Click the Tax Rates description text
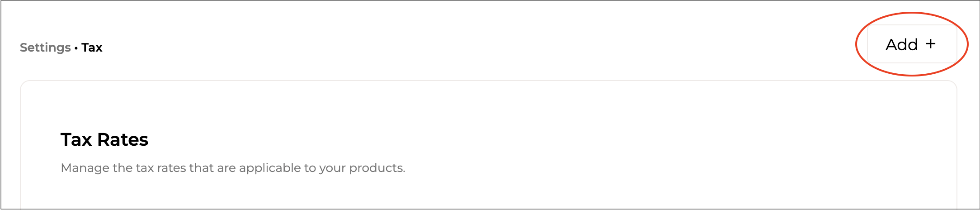980x210 pixels. click(x=233, y=168)
